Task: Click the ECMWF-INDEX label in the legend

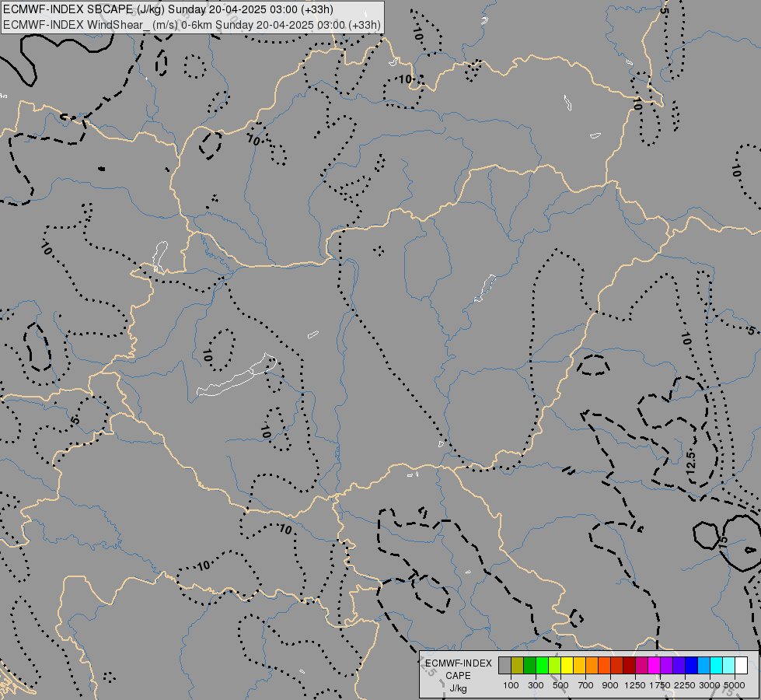Action: (x=459, y=663)
